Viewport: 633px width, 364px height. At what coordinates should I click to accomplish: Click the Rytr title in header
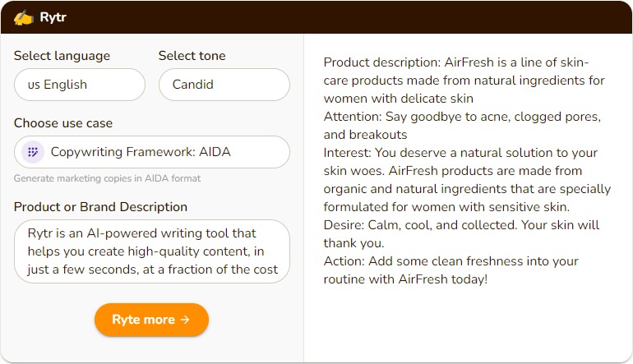tap(53, 16)
